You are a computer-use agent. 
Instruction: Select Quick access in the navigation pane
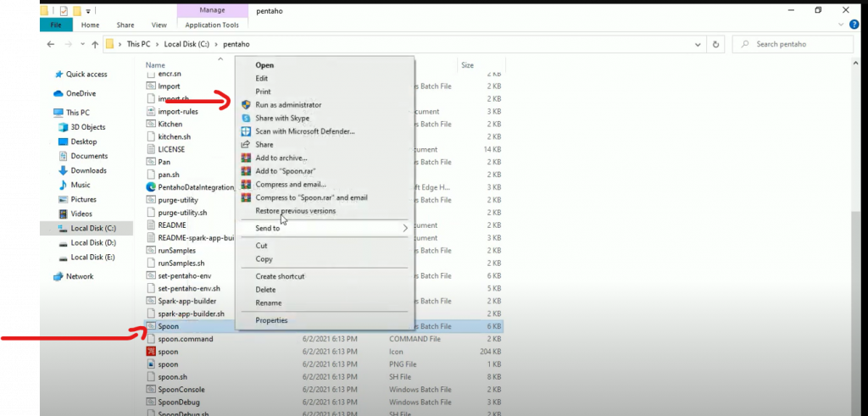(x=86, y=74)
